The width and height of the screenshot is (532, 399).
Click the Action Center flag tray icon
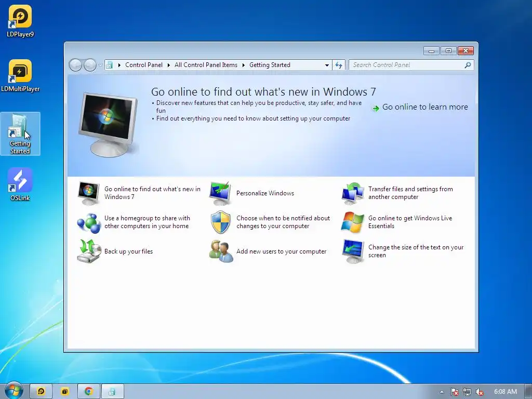pos(454,392)
